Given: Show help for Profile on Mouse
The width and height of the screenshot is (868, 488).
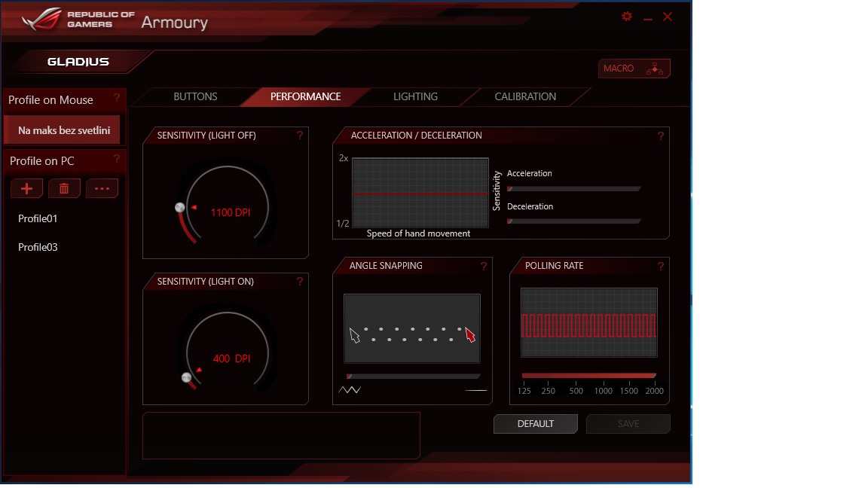Looking at the screenshot, I should pos(116,98).
